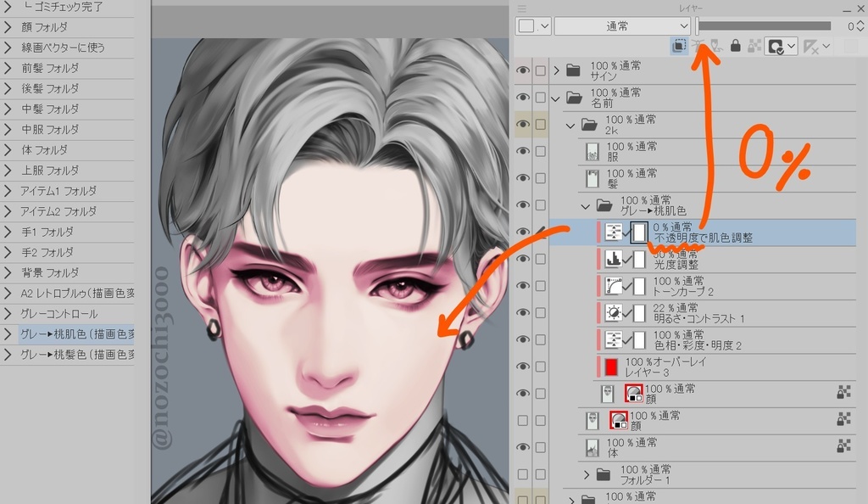868x504 pixels.
Task: Show the hidden フォルダー 1 folder
Action: pos(522,474)
